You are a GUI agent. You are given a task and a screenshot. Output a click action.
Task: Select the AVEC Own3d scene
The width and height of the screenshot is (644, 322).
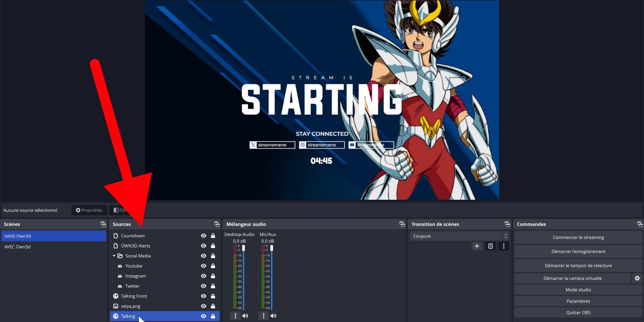17,247
